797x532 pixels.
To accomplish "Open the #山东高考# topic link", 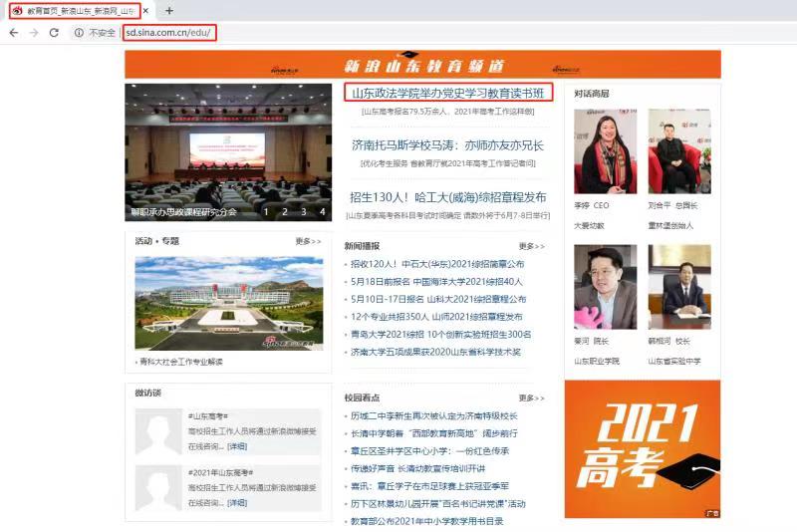I will click(x=208, y=416).
